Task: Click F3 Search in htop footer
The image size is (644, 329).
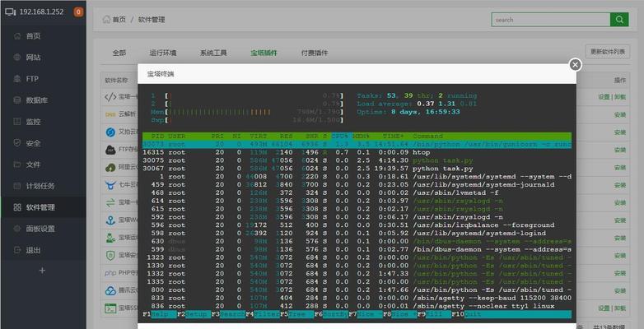Action: click(x=227, y=314)
